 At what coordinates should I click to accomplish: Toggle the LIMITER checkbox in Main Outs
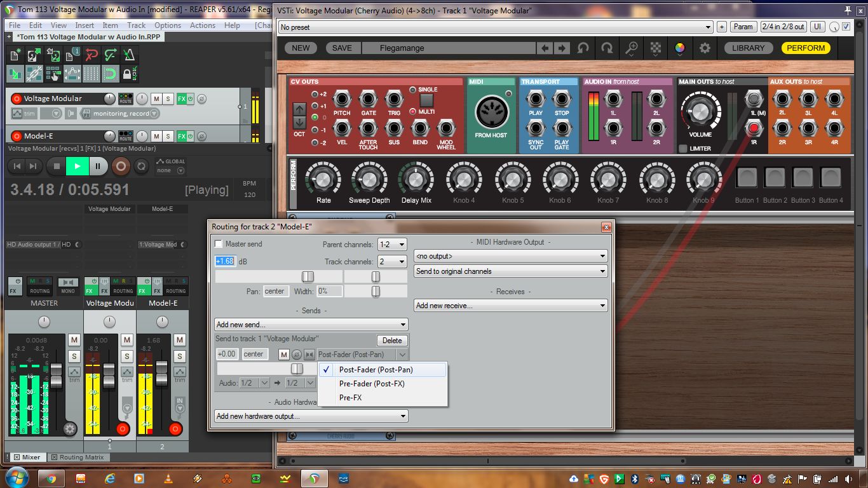(683, 149)
